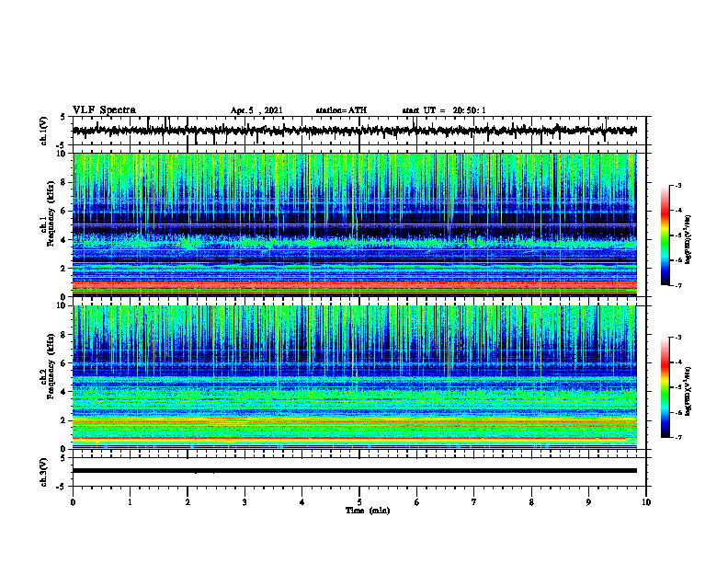Click the '2' tick label on the time axis
The width and height of the screenshot is (728, 563).
188,502
